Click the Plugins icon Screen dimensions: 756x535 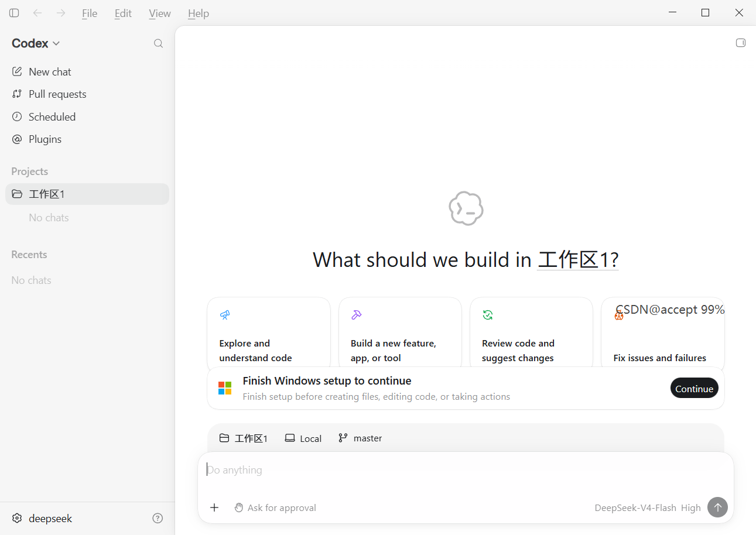[x=17, y=139]
